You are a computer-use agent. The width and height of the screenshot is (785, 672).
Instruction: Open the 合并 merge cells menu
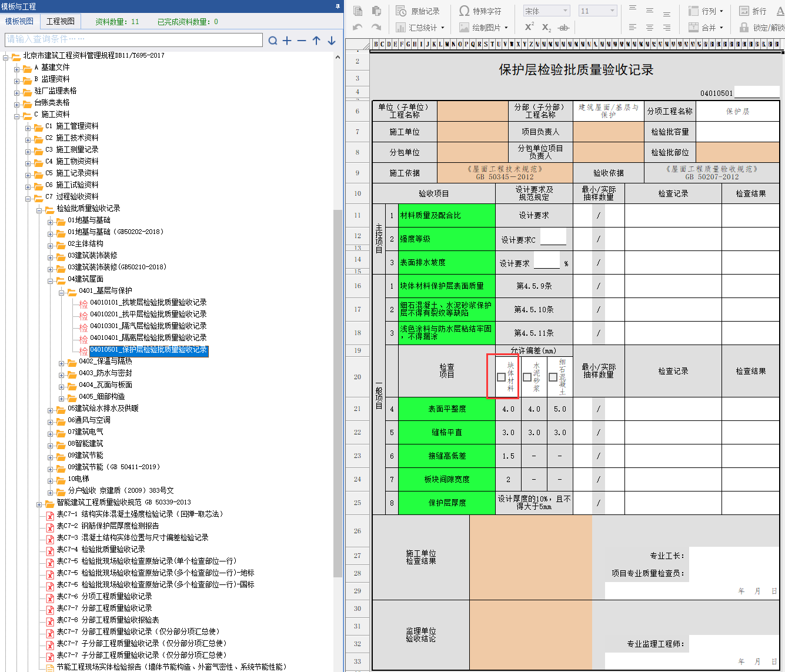click(706, 28)
